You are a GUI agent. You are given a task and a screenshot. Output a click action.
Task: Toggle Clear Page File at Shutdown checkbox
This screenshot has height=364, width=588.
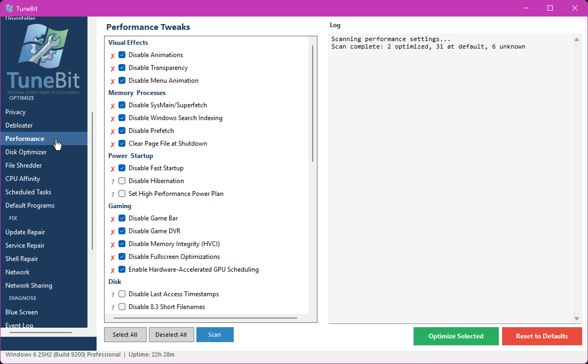point(122,143)
